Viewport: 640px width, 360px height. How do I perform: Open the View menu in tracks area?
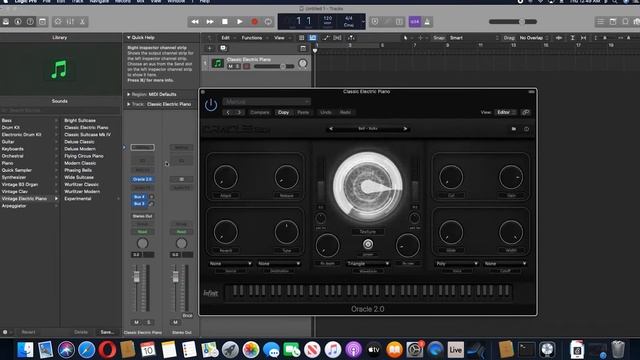[x=279, y=38]
